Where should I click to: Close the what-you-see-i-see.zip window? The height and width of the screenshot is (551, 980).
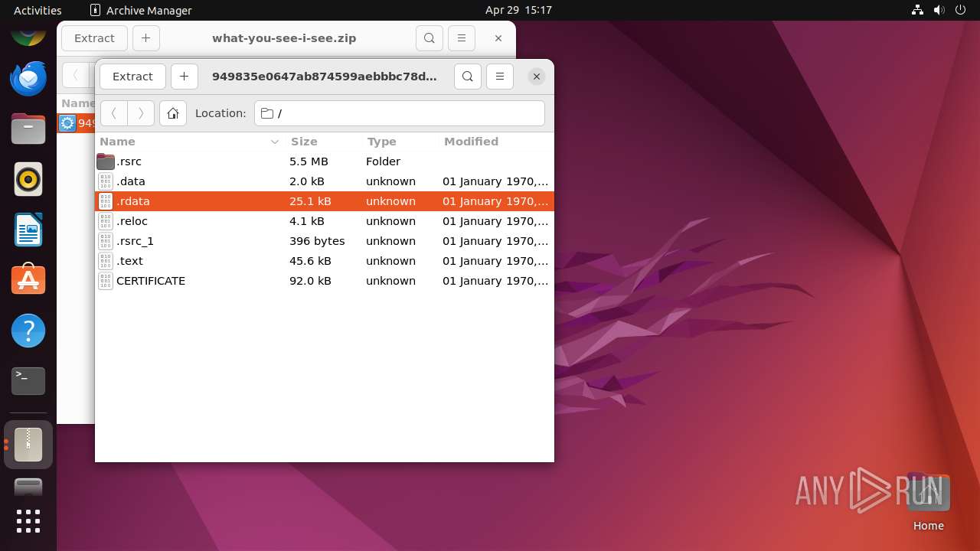pos(498,38)
